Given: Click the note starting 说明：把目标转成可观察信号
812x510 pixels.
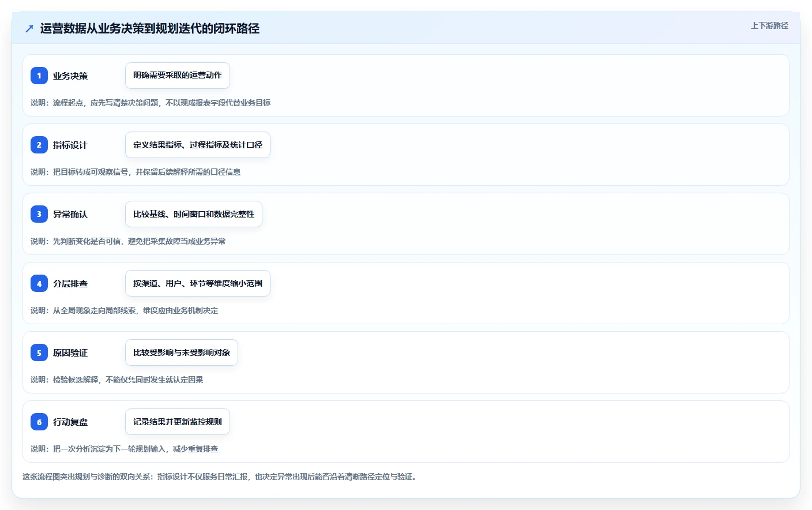Looking at the screenshot, I should 136,172.
